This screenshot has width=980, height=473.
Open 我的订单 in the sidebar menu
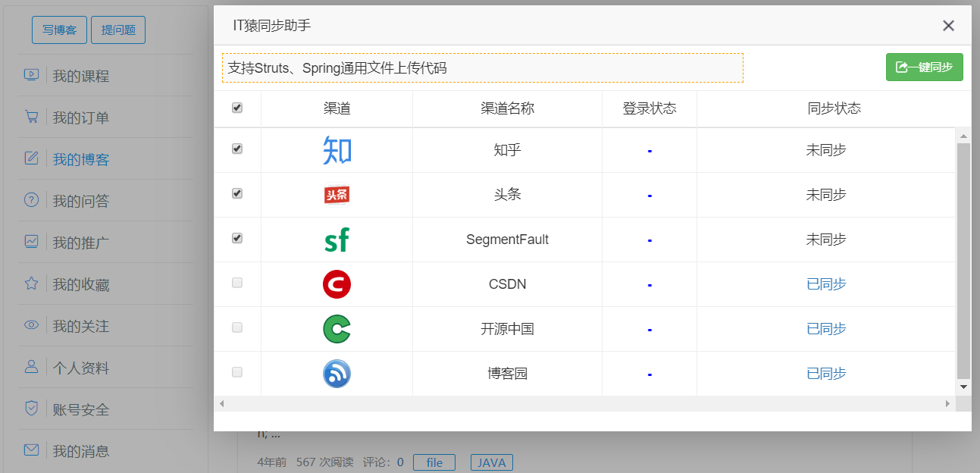pyautogui.click(x=81, y=117)
